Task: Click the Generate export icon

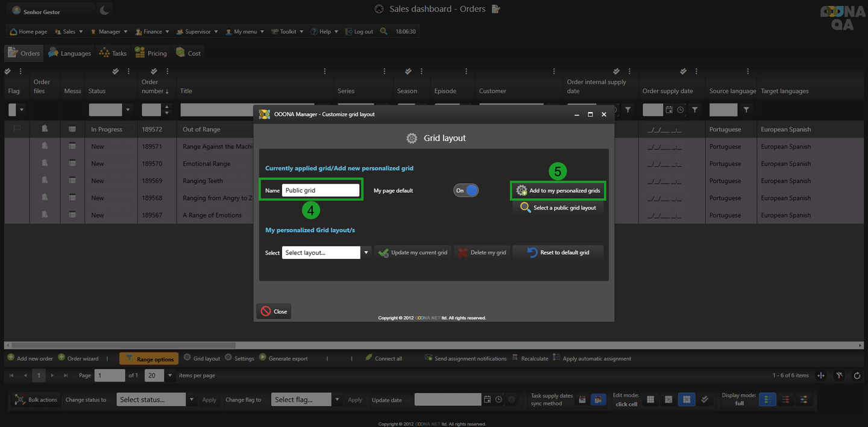Action: click(x=263, y=358)
